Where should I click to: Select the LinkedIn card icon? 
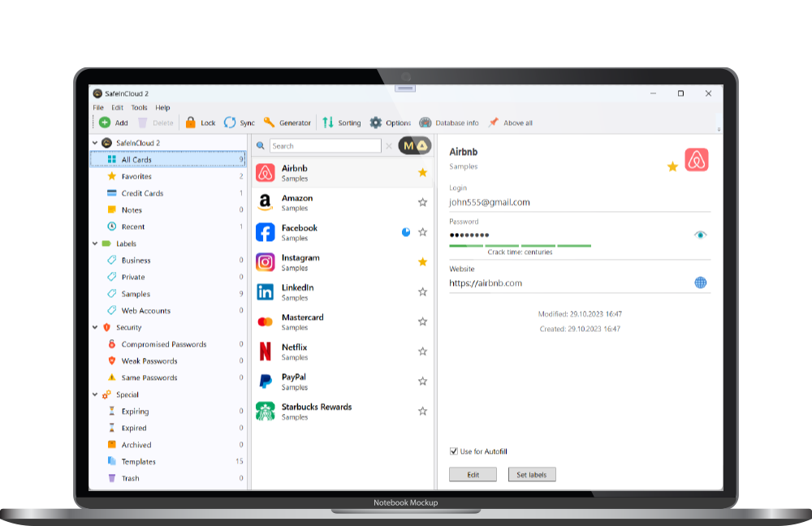[x=266, y=292]
